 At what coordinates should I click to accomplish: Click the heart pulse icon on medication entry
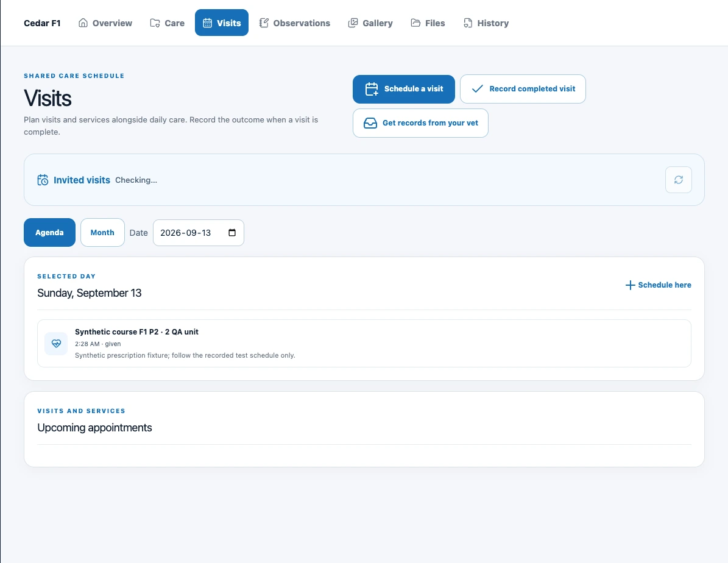coord(56,344)
